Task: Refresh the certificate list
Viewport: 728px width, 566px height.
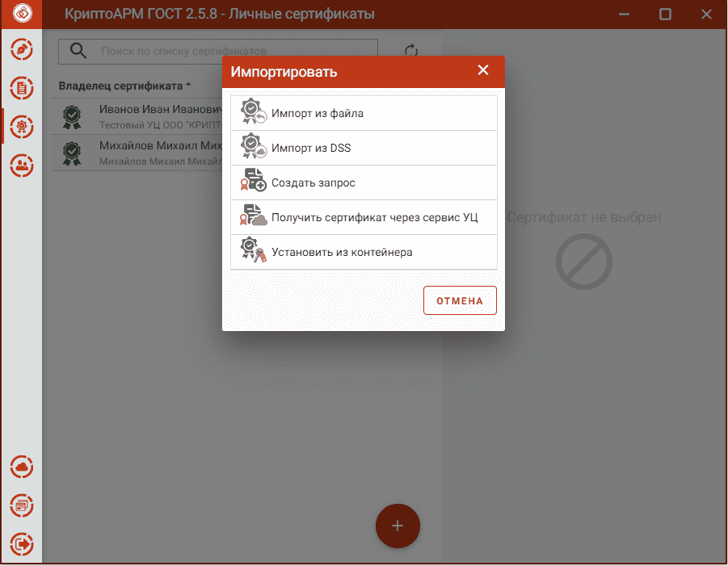Action: [x=411, y=51]
